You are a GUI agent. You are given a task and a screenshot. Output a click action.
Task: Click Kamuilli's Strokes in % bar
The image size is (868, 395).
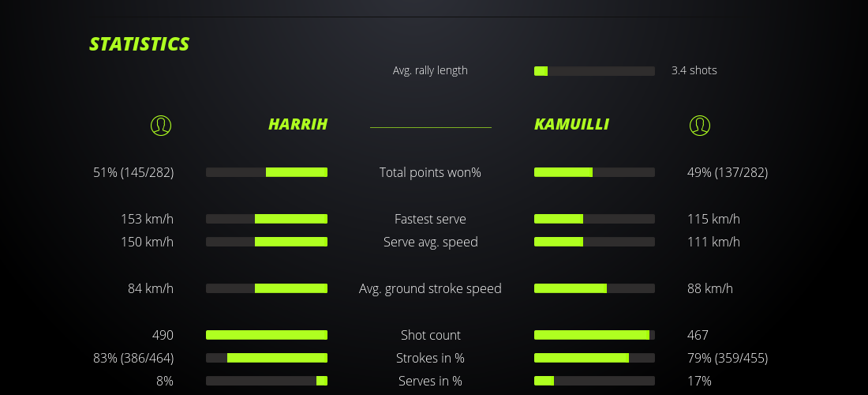point(594,358)
